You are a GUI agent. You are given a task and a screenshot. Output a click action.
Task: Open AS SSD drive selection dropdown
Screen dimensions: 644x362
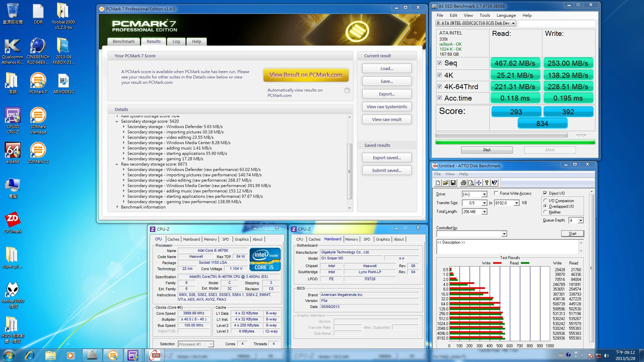point(513,23)
